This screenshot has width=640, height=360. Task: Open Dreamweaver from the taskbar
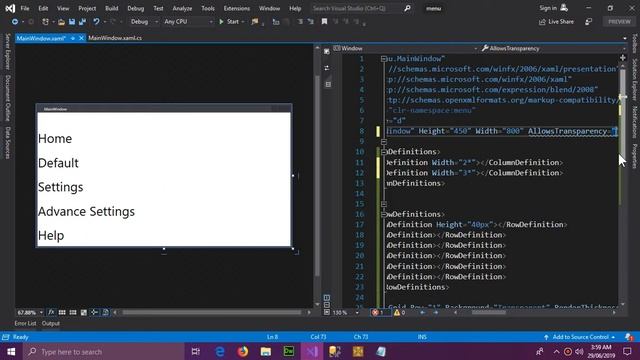[289, 351]
